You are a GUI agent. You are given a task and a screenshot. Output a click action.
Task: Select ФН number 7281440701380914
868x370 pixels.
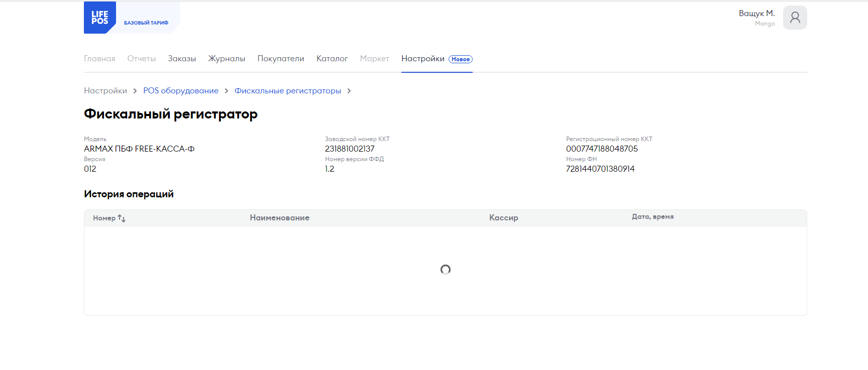(x=600, y=169)
